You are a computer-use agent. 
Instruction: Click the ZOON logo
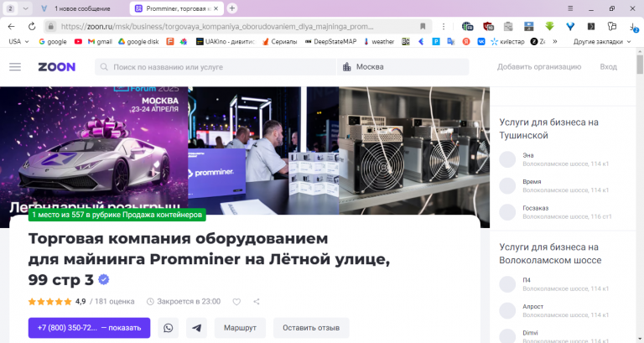click(57, 67)
